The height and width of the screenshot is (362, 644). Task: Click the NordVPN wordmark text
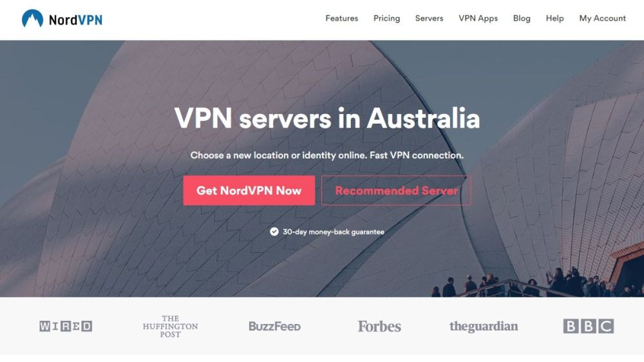pyautogui.click(x=75, y=20)
